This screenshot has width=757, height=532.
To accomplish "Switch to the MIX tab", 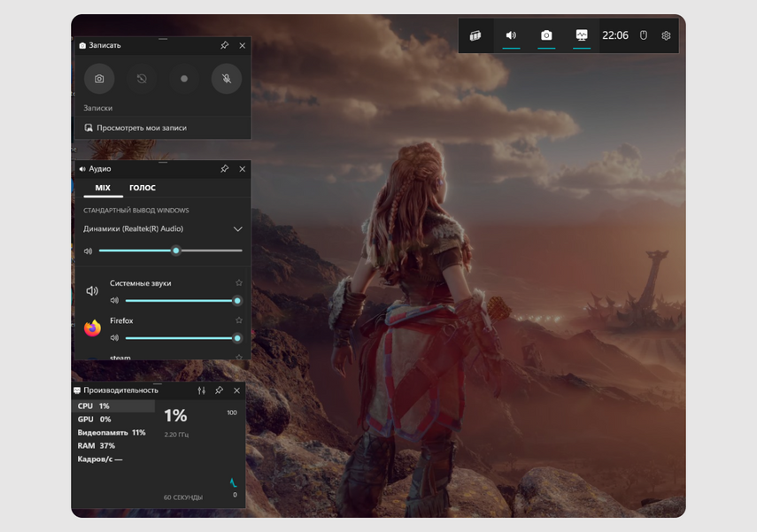I will [103, 188].
